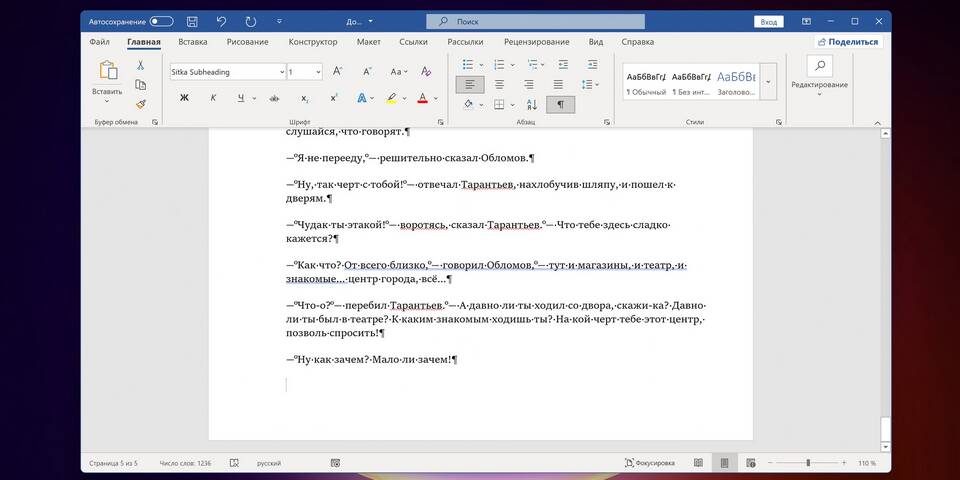This screenshot has height=480, width=960.
Task: Toggle underline Ч formatting
Action: coord(241,98)
